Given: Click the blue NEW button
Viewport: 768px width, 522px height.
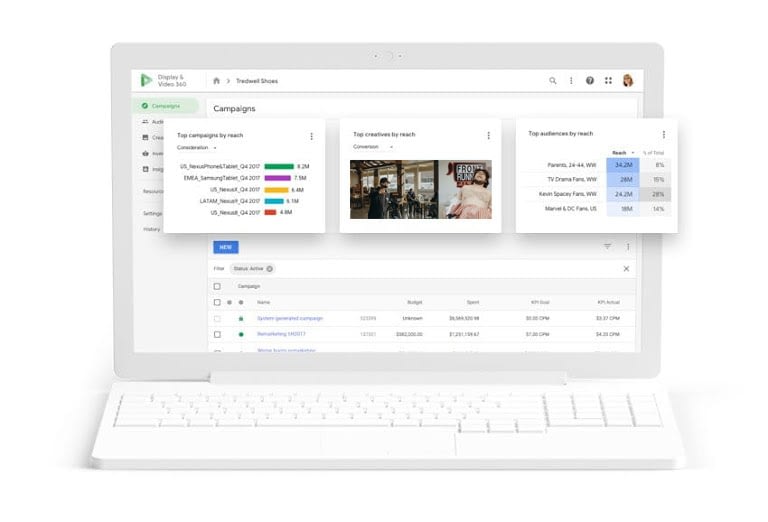Looking at the screenshot, I should 226,247.
